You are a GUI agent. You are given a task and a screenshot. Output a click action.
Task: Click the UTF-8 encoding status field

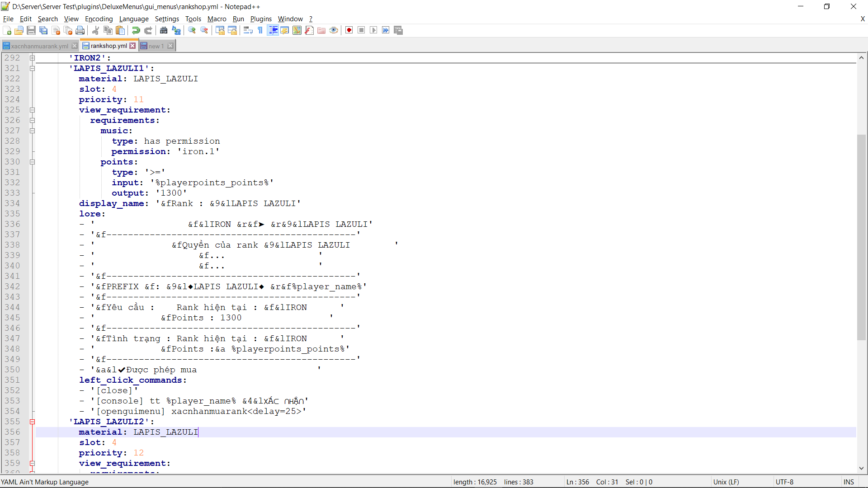click(x=784, y=482)
